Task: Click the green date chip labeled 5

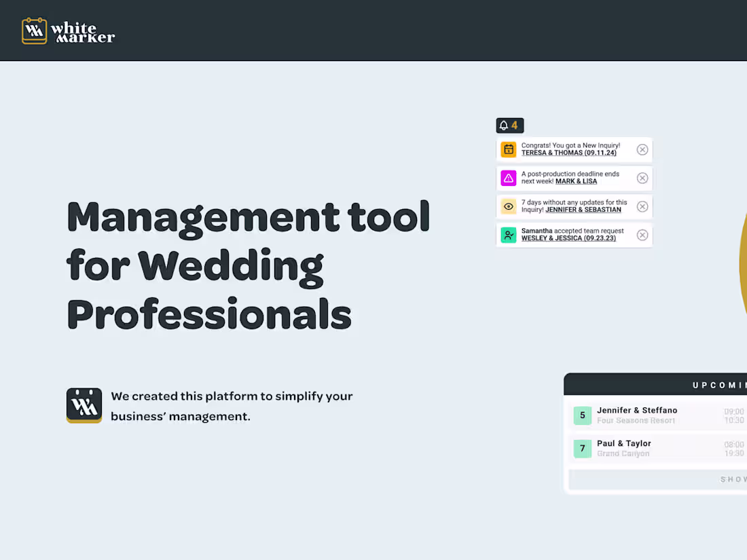Action: 582,415
